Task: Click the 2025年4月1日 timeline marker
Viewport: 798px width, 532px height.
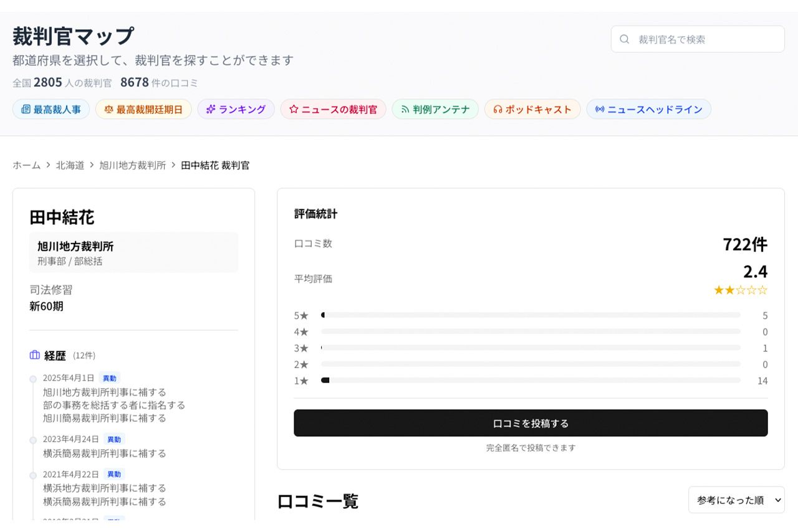Action: [33, 379]
